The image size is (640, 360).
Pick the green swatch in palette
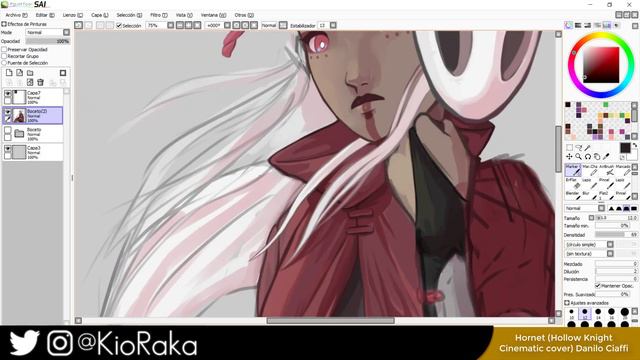(606, 105)
